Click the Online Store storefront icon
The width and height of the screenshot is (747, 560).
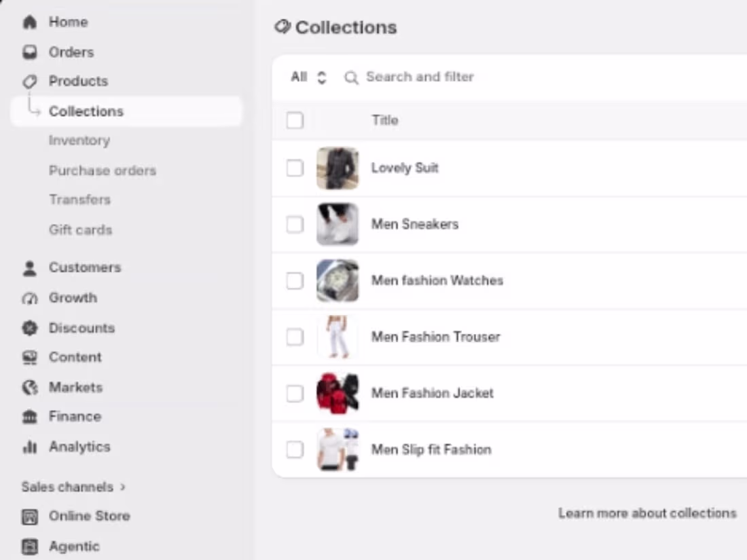(29, 517)
